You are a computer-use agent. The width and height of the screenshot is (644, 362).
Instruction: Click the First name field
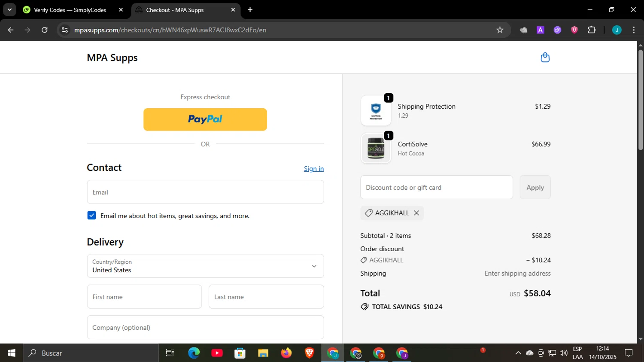(x=144, y=297)
